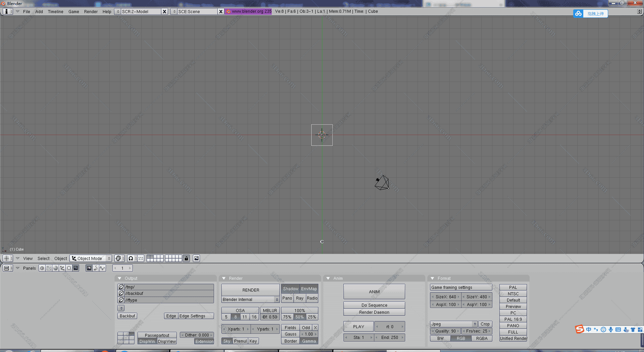Open the Script context panel icon
Screen dimensions: 644x352
pos(49,268)
